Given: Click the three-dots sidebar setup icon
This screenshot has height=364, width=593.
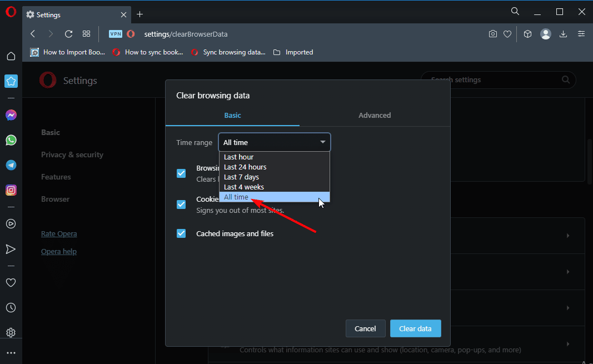Looking at the screenshot, I should [11, 353].
